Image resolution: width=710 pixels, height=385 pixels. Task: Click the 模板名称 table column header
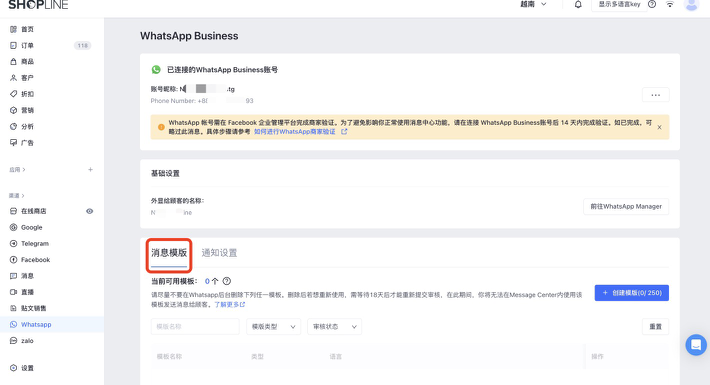click(x=169, y=356)
